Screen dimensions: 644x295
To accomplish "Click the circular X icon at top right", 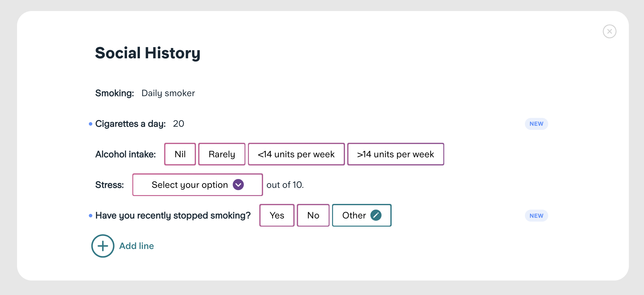I will pos(610,31).
